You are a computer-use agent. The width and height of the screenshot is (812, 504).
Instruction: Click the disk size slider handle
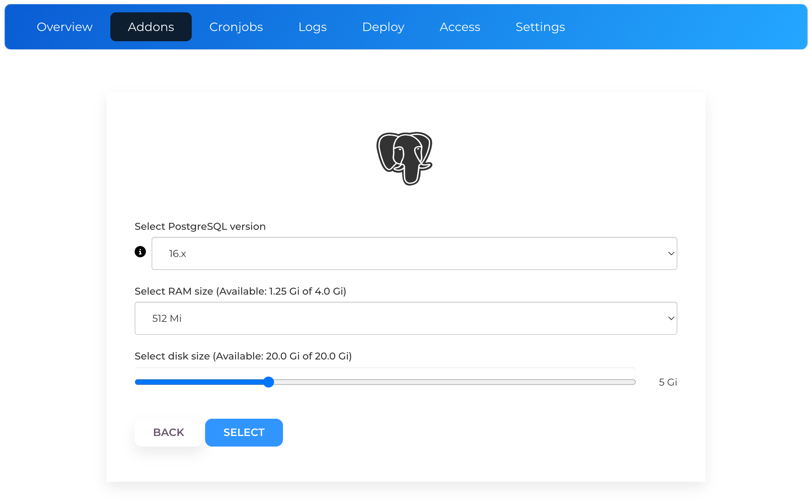click(269, 382)
